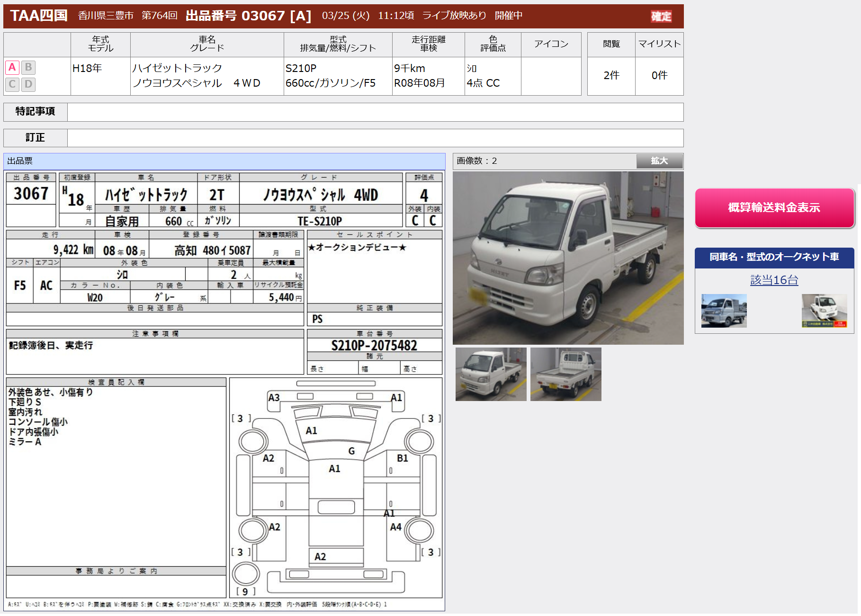
Task: Click the A3 damage mark on the diagram
Action: pos(274,397)
